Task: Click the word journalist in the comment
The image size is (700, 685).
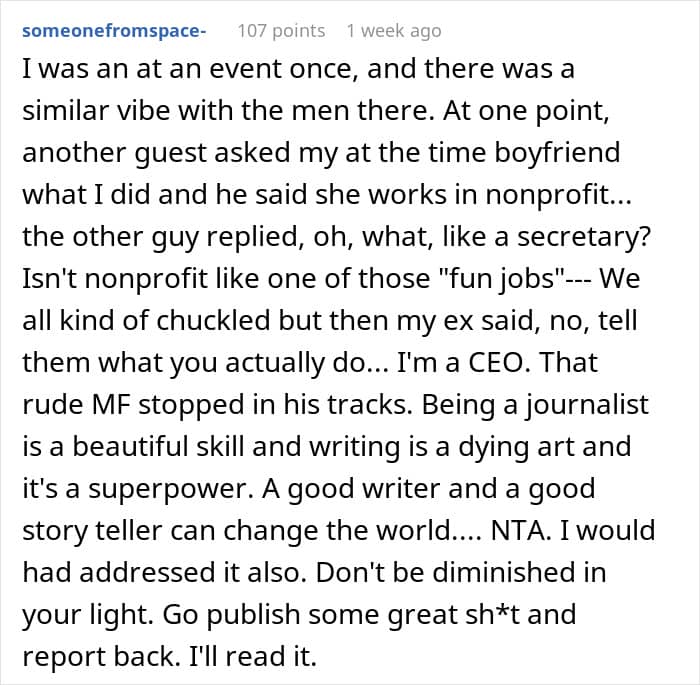Action: [x=586, y=405]
